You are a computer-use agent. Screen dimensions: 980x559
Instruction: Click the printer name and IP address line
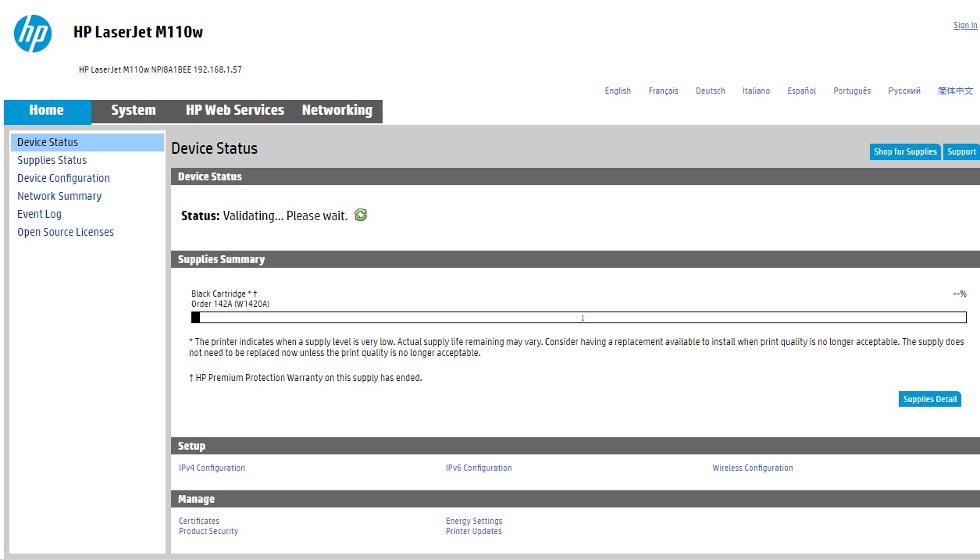click(x=160, y=69)
